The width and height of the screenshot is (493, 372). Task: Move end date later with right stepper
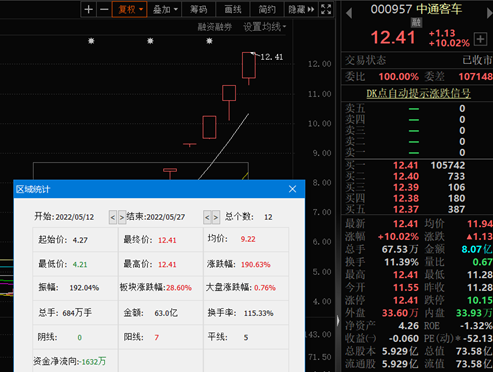216,217
